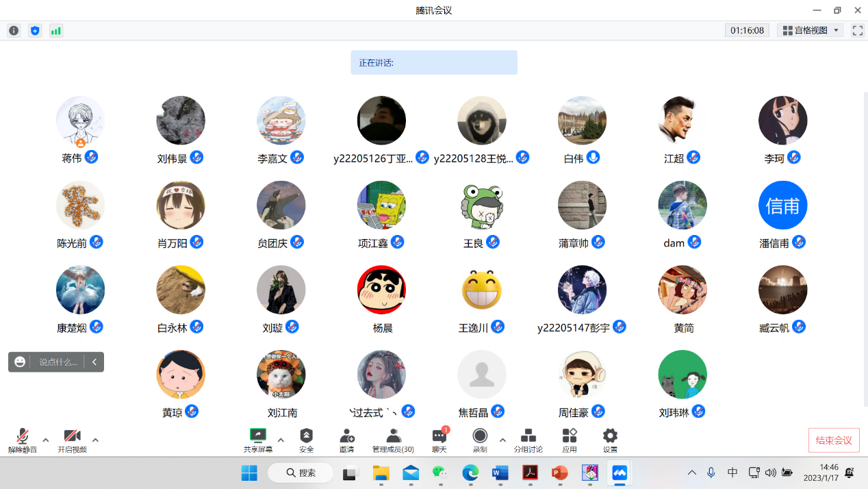Open the Share Screen (共享屏幕) tool
Viewport: 868px width, 489px height.
(x=258, y=440)
